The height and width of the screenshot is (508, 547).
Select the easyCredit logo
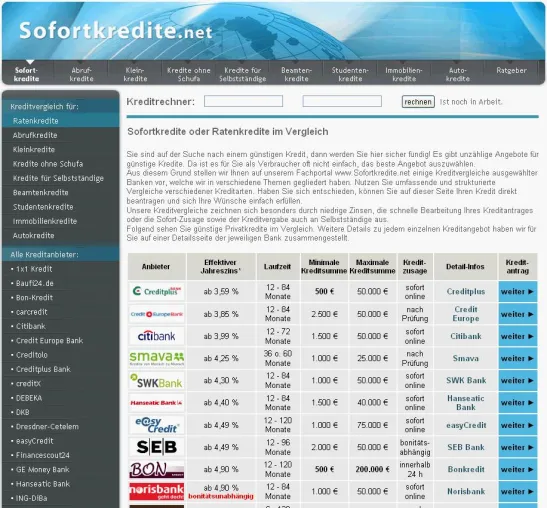click(157, 425)
